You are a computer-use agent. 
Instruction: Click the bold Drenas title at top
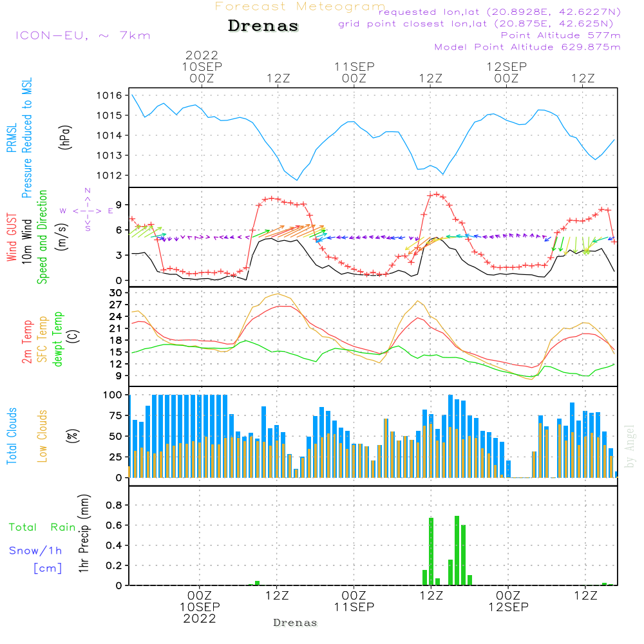(263, 26)
